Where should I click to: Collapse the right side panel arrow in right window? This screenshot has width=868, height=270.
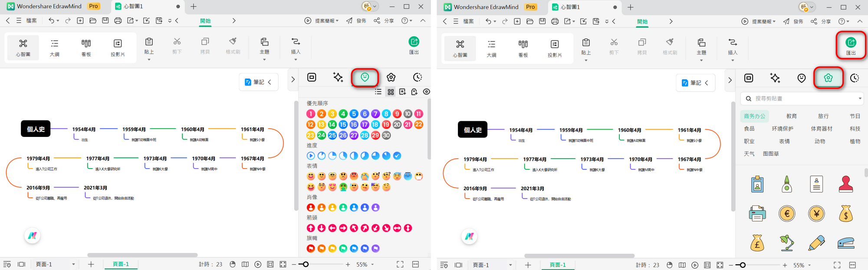[x=730, y=80]
